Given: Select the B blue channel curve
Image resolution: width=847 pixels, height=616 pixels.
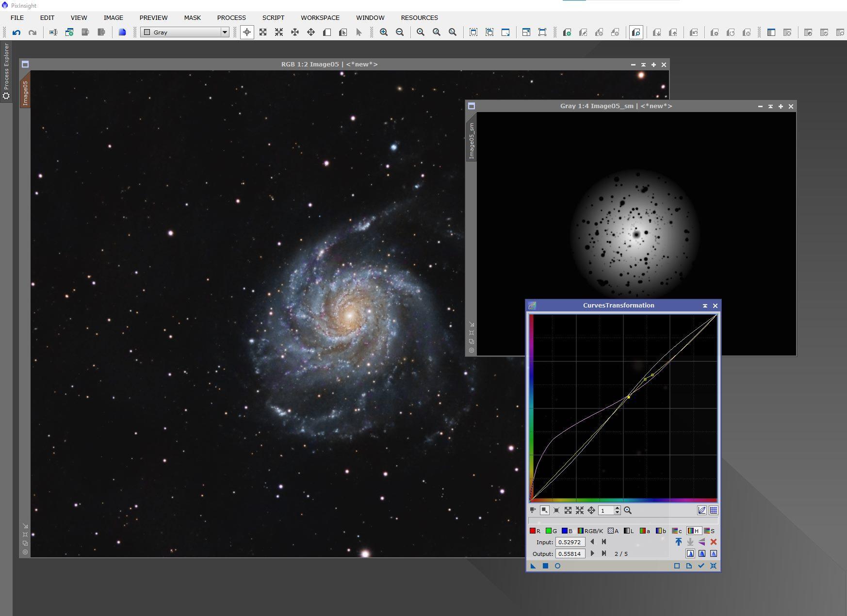Looking at the screenshot, I should coord(567,531).
